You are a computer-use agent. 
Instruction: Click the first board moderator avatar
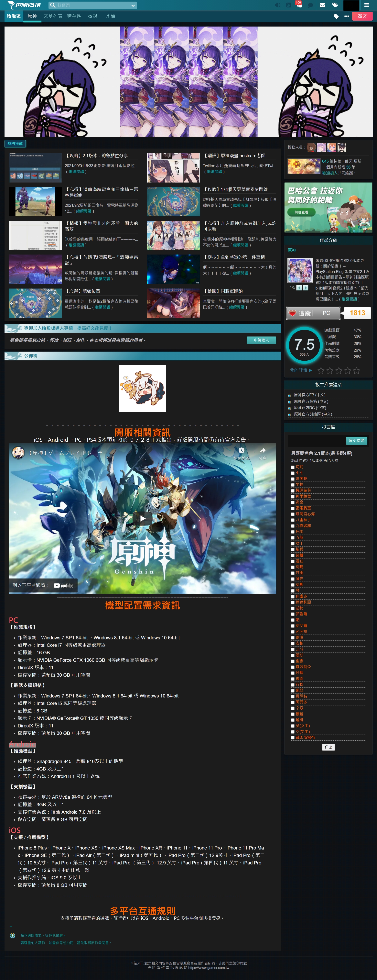(311, 147)
